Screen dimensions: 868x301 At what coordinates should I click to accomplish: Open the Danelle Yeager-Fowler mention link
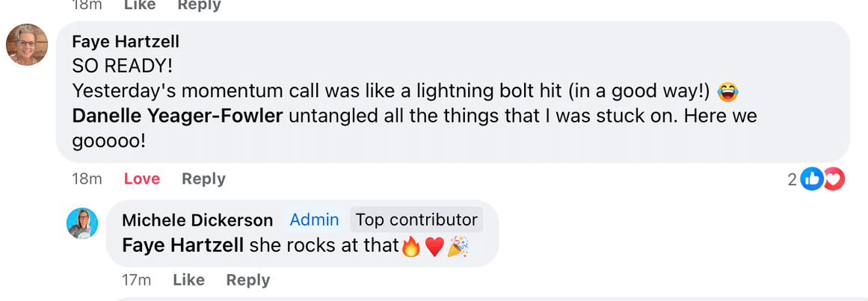177,117
